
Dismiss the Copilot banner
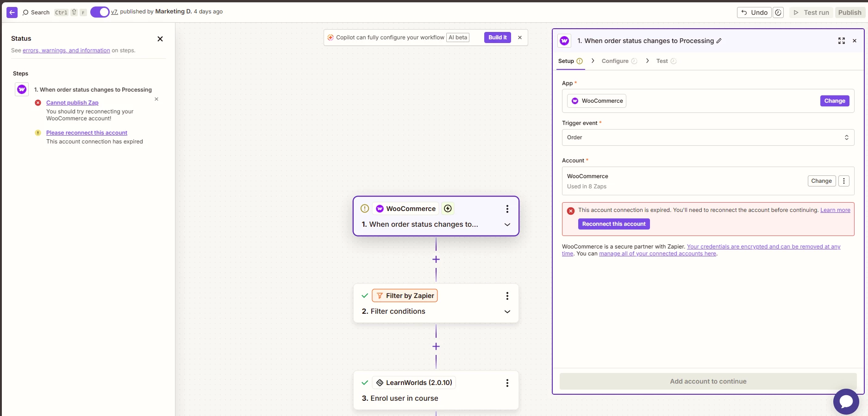coord(520,37)
